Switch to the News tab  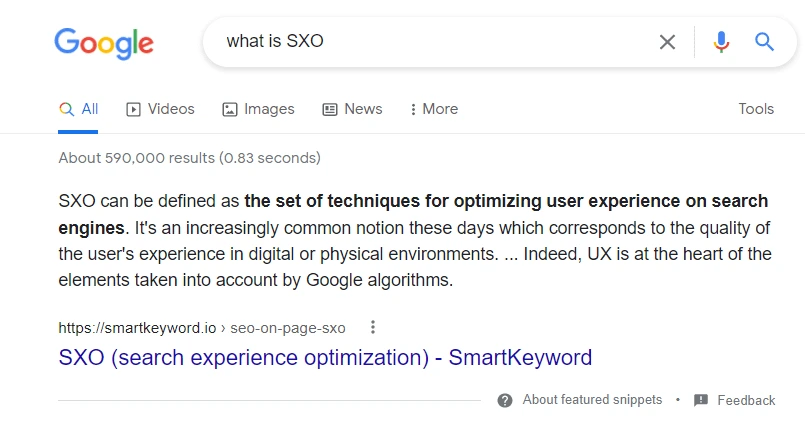pyautogui.click(x=352, y=109)
